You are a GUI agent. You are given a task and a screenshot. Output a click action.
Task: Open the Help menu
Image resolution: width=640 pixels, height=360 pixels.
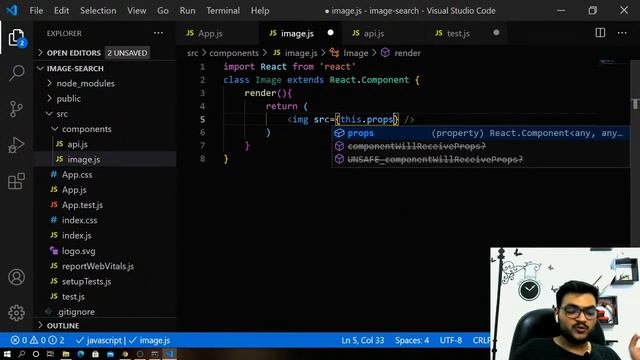pyautogui.click(x=260, y=11)
